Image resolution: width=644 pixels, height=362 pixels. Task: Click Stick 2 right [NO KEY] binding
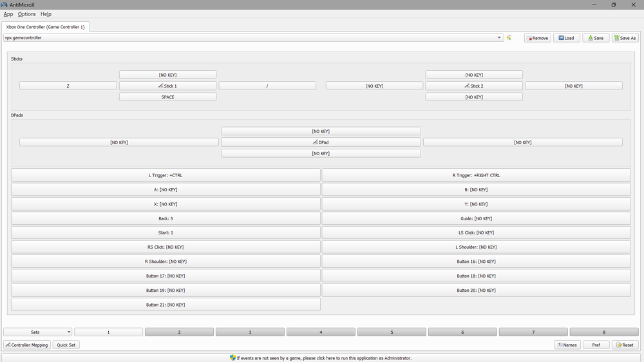pyautogui.click(x=574, y=86)
